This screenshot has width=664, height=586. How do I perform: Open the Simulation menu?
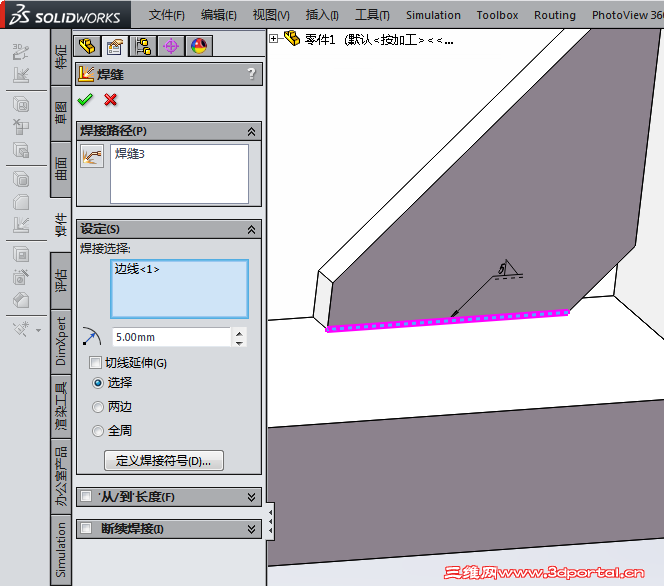click(433, 15)
